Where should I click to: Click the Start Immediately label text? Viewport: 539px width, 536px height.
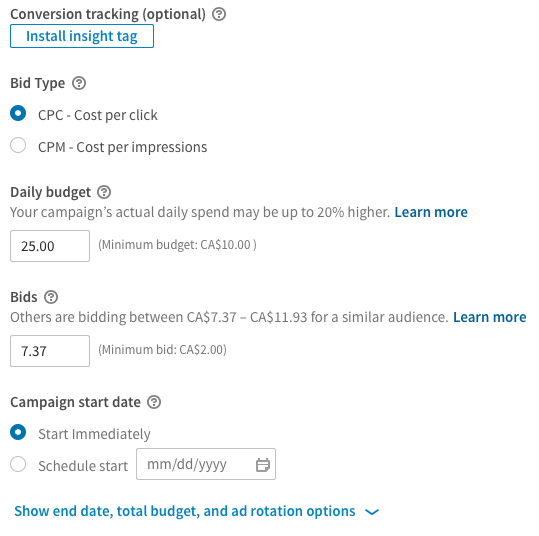tap(94, 434)
